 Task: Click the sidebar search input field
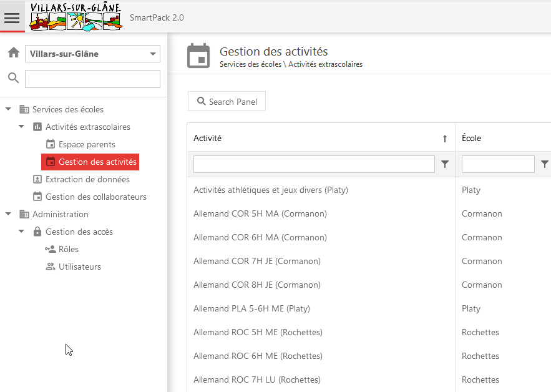tap(92, 79)
